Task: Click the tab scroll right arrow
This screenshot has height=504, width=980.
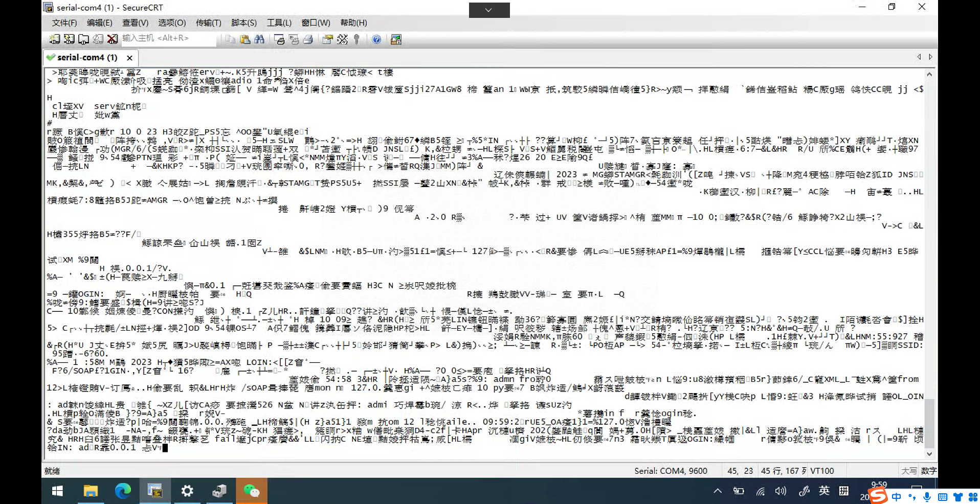Action: click(930, 57)
